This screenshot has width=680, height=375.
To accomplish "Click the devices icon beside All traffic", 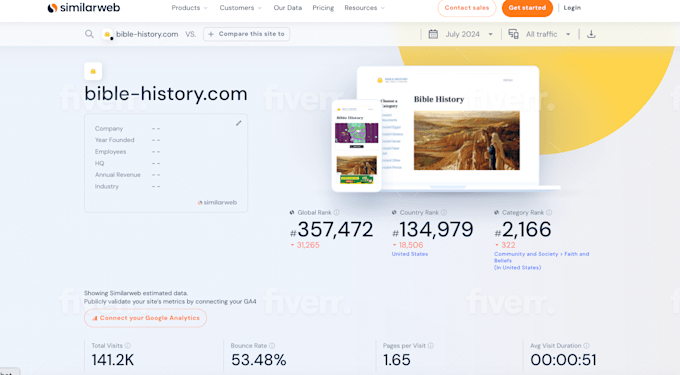I will pyautogui.click(x=513, y=34).
